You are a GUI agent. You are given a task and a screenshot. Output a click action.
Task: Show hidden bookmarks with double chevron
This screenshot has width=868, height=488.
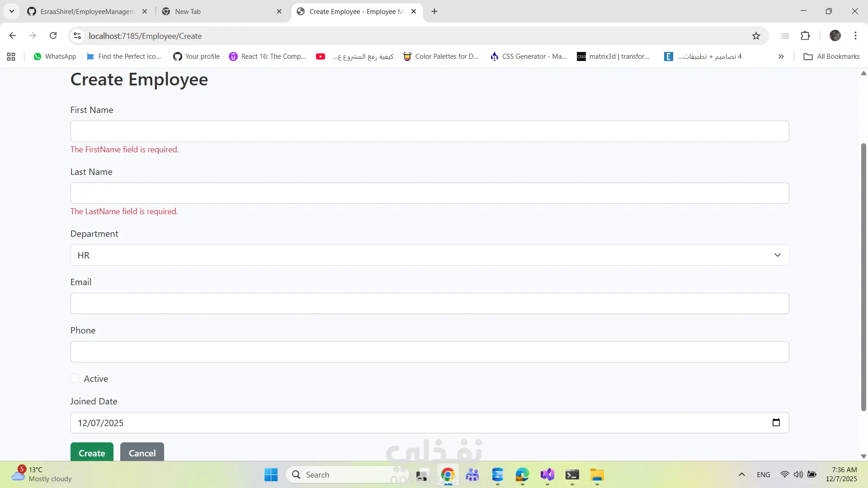pos(781,56)
